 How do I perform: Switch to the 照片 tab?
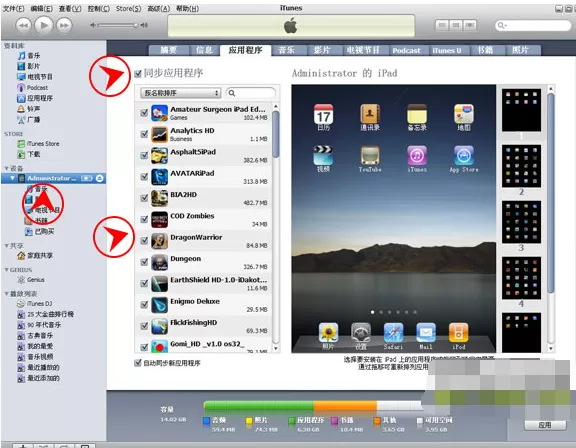(520, 50)
